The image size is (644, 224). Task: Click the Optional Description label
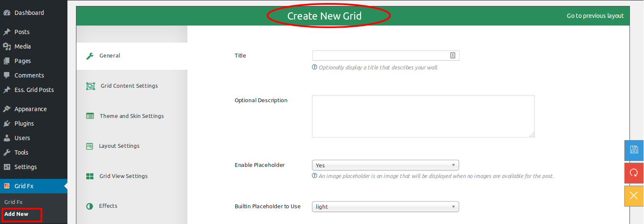(x=261, y=101)
